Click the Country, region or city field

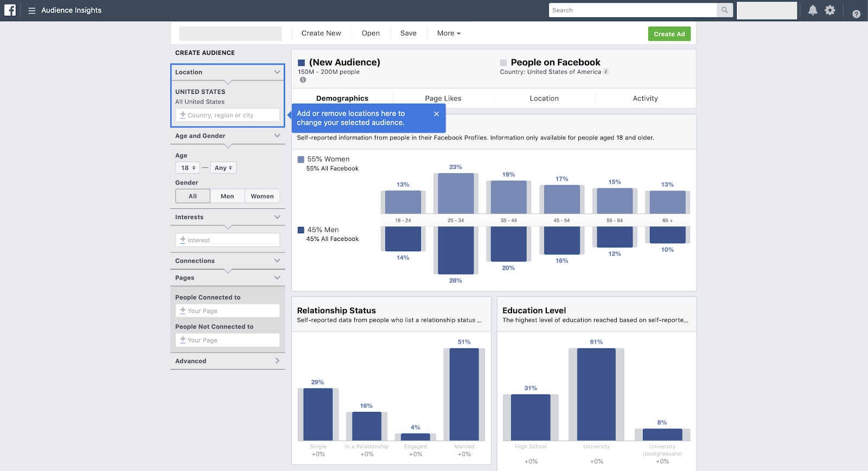[227, 116]
